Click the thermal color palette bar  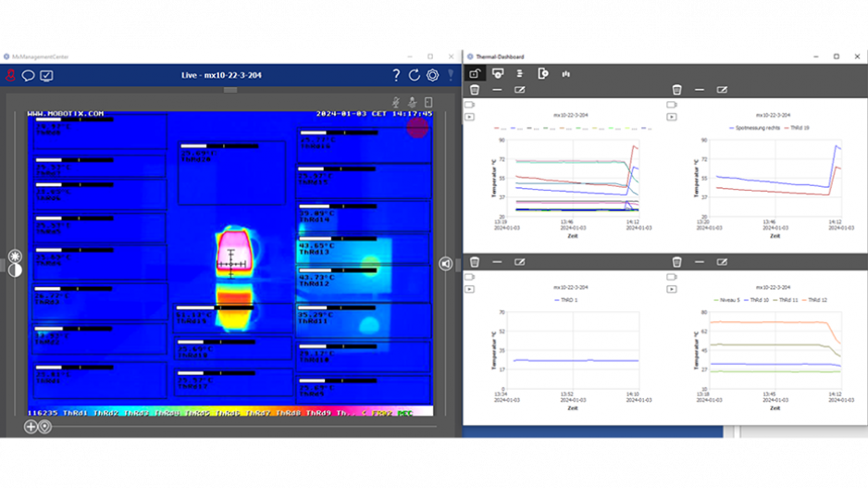[x=229, y=412]
